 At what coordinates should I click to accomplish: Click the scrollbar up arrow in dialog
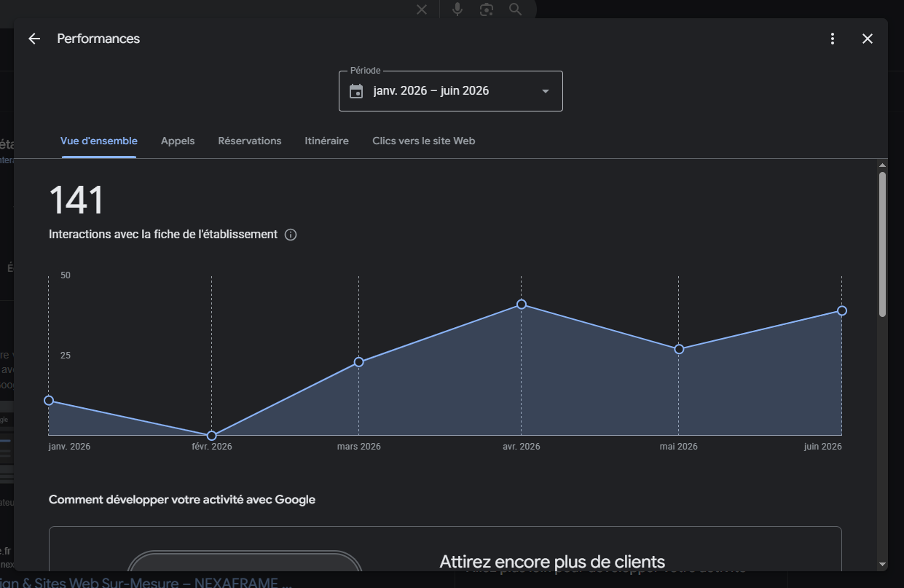(883, 165)
